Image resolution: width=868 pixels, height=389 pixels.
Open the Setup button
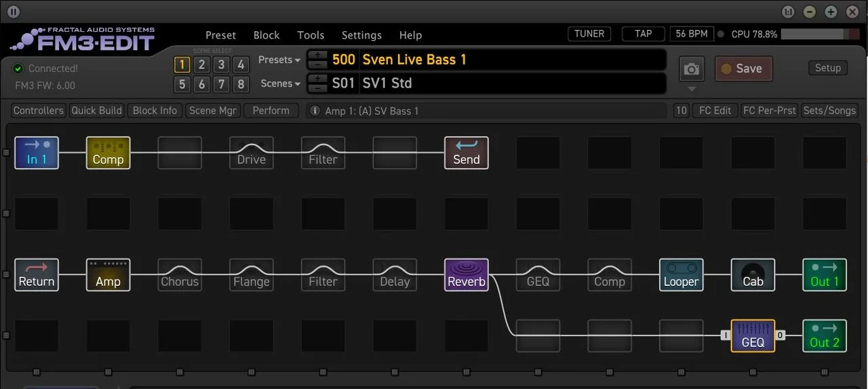828,68
